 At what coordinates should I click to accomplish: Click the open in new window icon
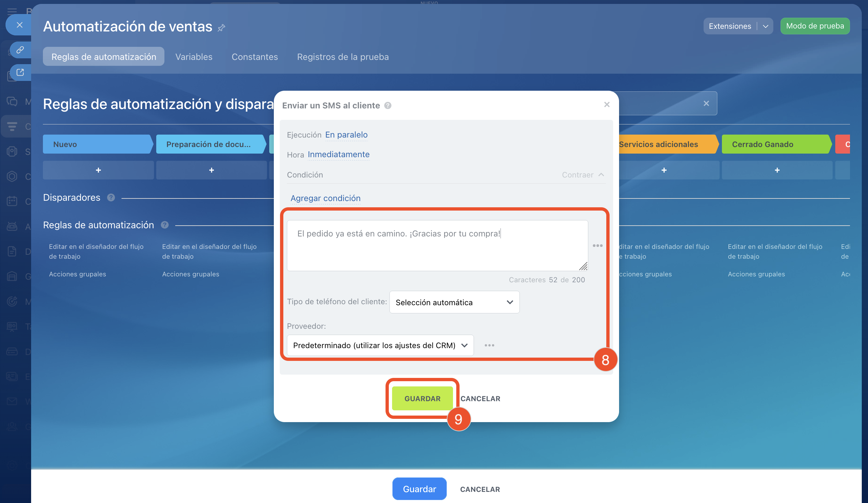pyautogui.click(x=20, y=72)
